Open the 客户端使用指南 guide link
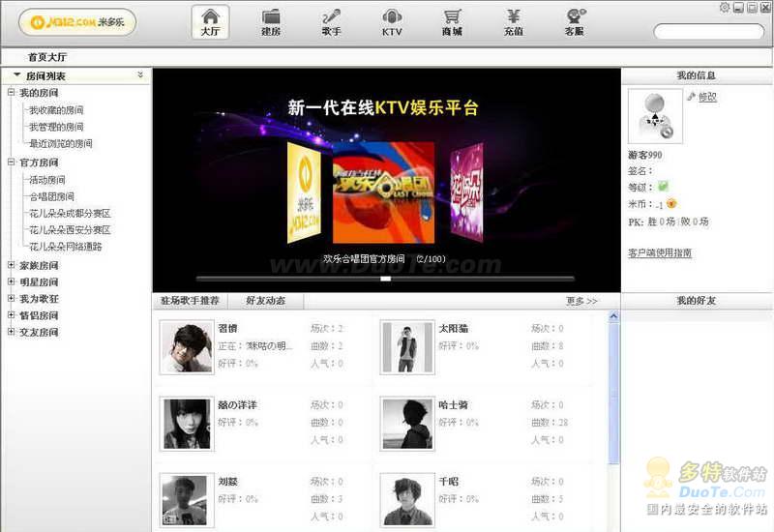The image size is (774, 532). pyautogui.click(x=660, y=252)
